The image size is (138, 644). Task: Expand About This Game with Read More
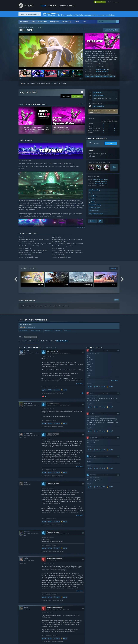tap(81, 228)
